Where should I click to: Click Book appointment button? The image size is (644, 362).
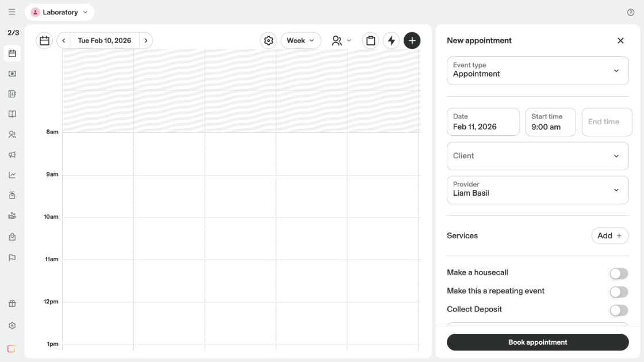pos(538,342)
